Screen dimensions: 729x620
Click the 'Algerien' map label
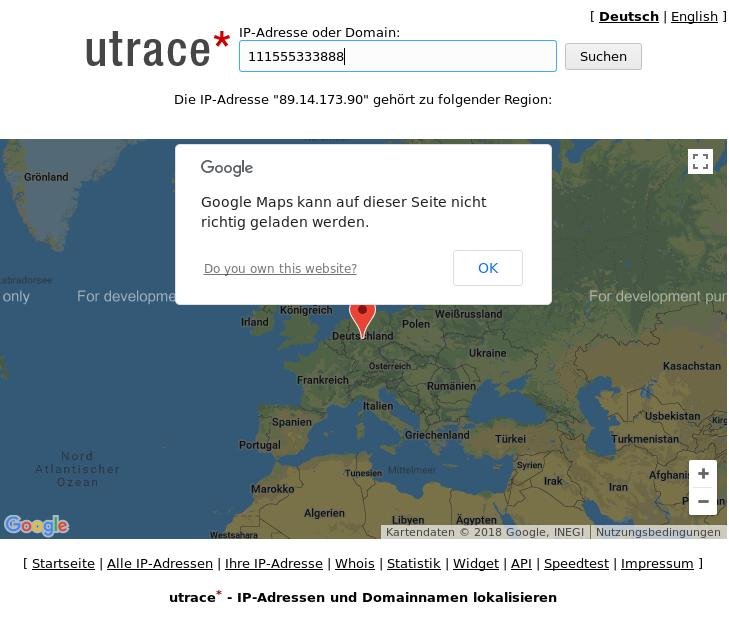(324, 513)
